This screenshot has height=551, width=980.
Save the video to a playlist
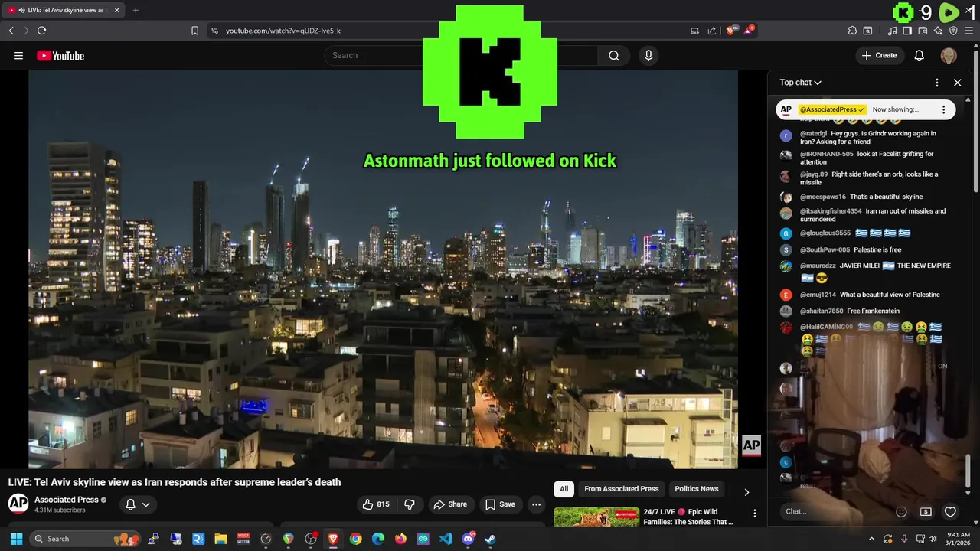(500, 504)
